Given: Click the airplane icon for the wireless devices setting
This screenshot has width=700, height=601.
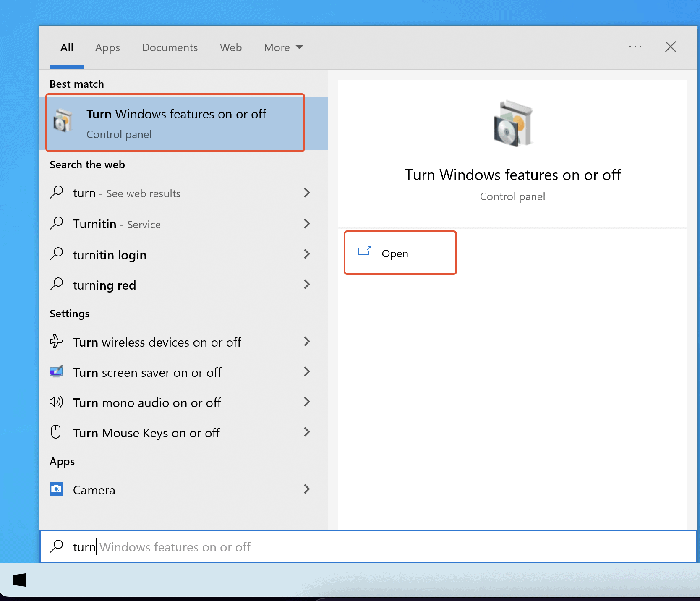Looking at the screenshot, I should tap(56, 341).
